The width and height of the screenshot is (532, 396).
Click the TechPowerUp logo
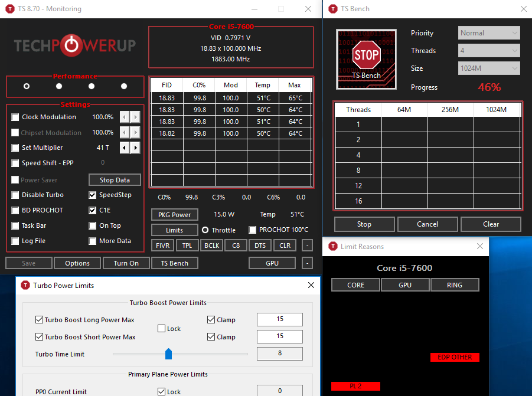[75, 45]
